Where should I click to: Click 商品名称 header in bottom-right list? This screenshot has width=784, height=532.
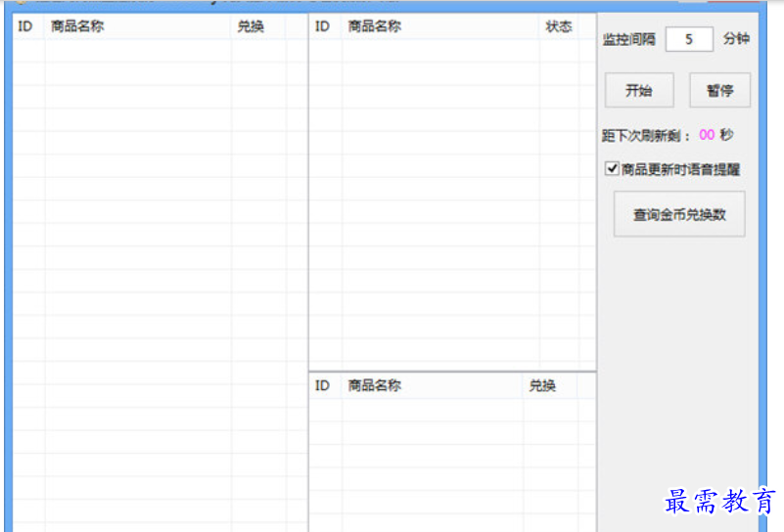(x=433, y=385)
